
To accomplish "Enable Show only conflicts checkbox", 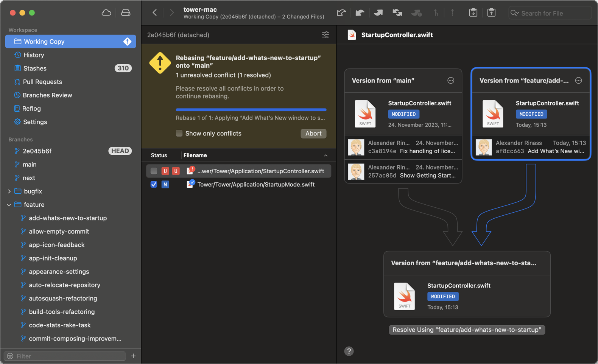I will click(179, 133).
